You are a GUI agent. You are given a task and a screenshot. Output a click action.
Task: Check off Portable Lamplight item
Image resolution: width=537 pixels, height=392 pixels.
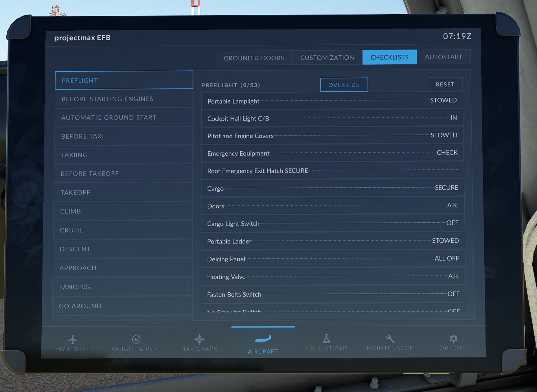coord(332,101)
